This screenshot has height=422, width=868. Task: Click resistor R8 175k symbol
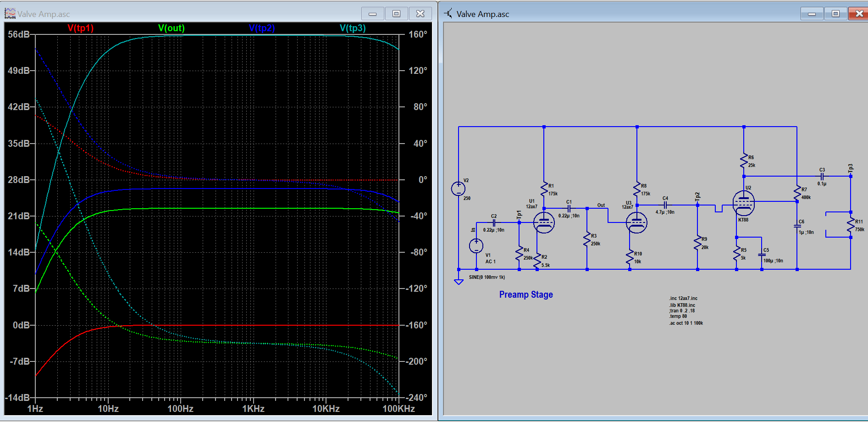point(637,189)
